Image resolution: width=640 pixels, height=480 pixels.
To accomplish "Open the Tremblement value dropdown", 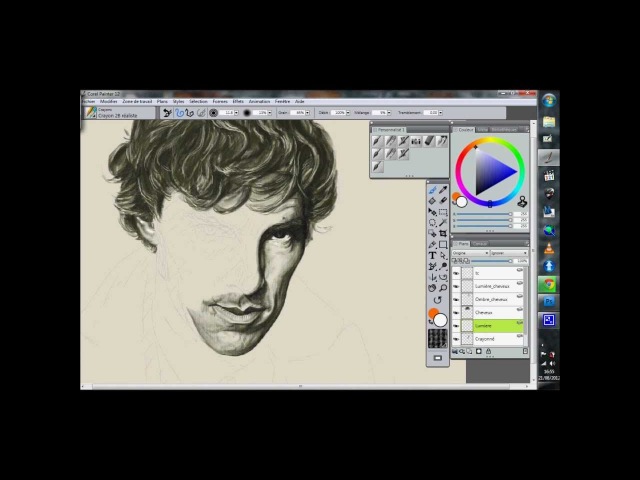I will pos(440,113).
